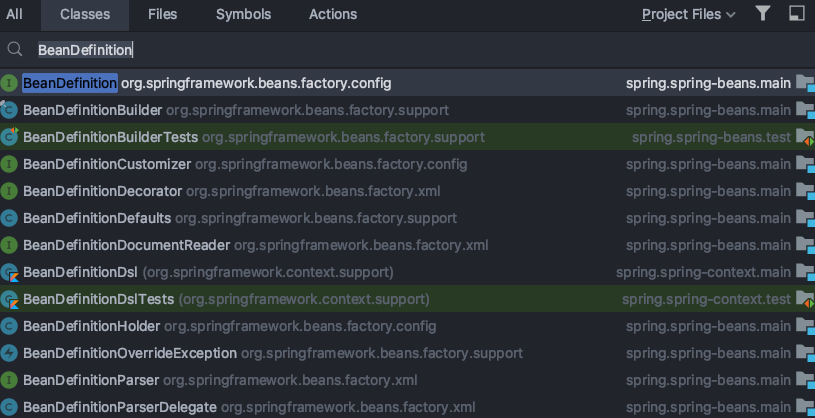
Task: Open the Project Files scope dropdown
Action: point(688,14)
